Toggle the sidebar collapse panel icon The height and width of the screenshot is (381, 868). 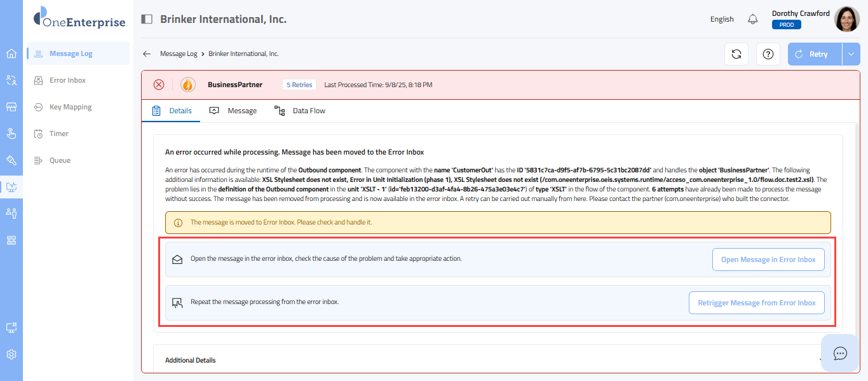(147, 19)
